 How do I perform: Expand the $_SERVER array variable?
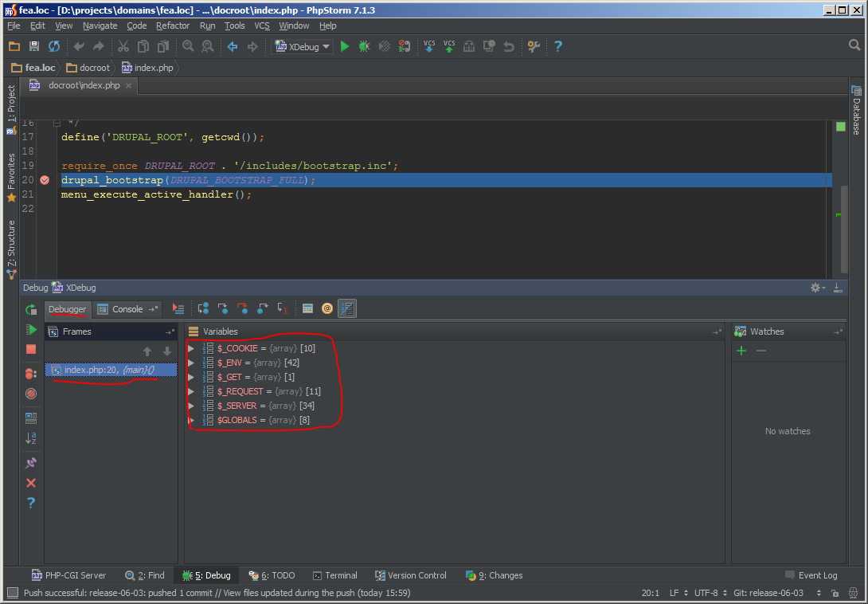[191, 406]
